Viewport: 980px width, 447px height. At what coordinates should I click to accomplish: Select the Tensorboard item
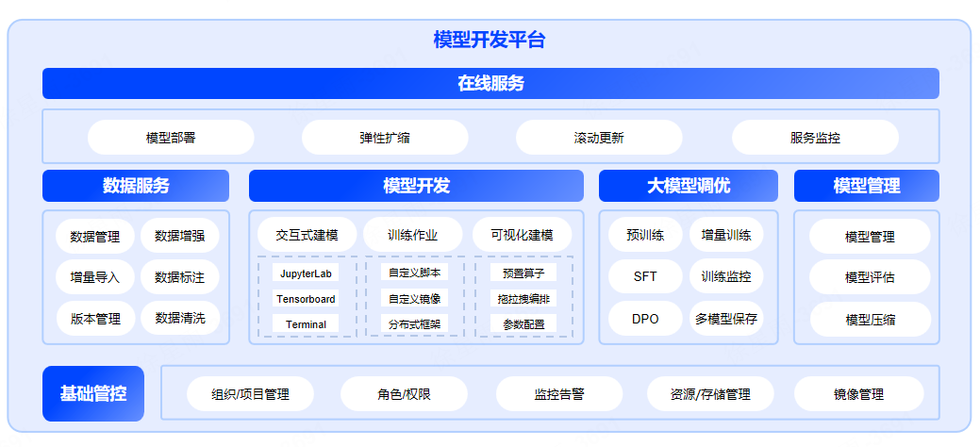click(306, 299)
